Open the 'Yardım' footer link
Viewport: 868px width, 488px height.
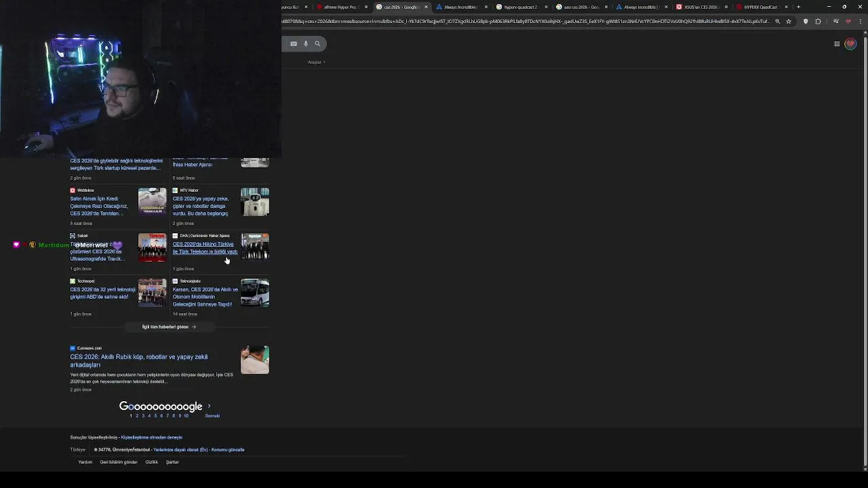tap(85, 462)
